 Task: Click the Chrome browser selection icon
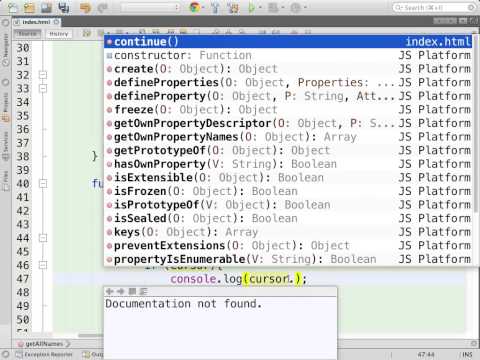point(195,7)
